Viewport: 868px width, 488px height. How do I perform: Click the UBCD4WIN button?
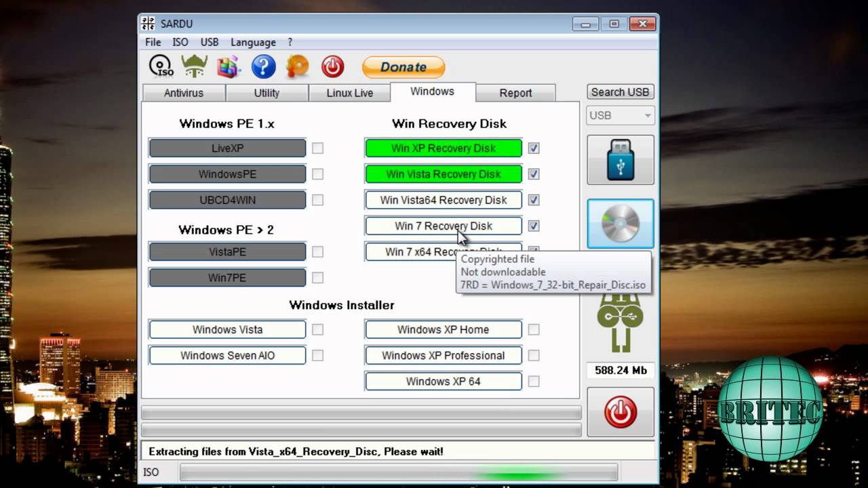pyautogui.click(x=227, y=200)
